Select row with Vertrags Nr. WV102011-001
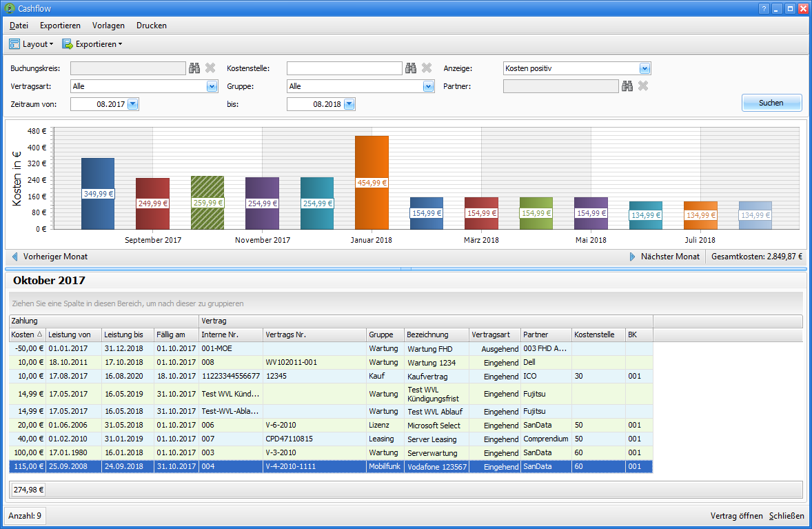Viewport: 812px width, 529px height. point(331,362)
